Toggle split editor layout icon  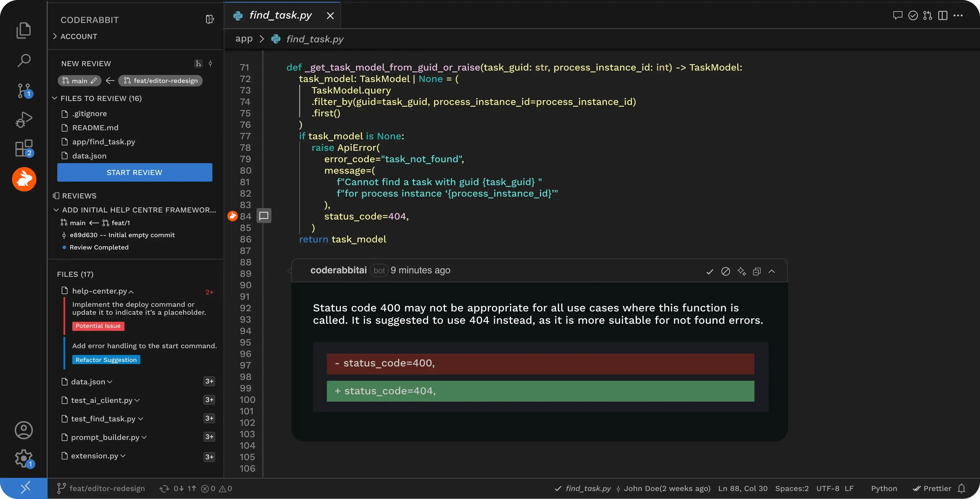pos(943,15)
